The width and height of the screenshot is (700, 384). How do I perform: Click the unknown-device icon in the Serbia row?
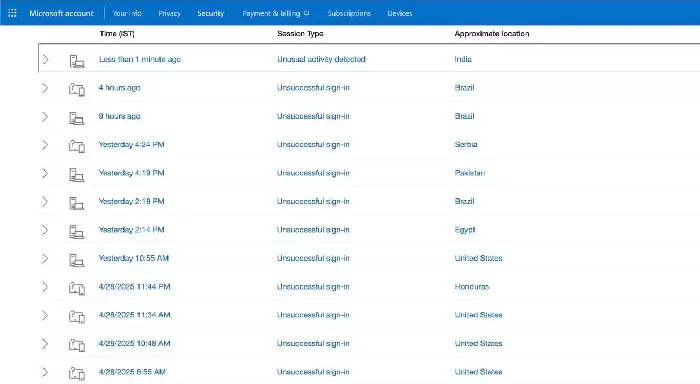[x=77, y=146]
